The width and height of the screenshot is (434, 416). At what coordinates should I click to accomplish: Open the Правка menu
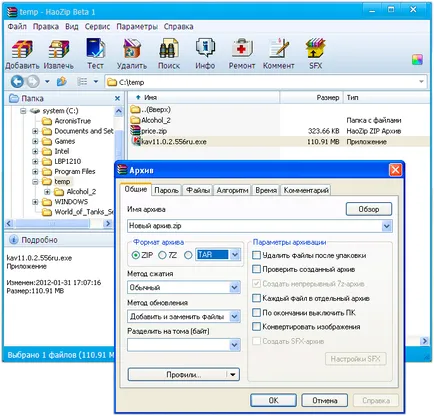pos(46,27)
